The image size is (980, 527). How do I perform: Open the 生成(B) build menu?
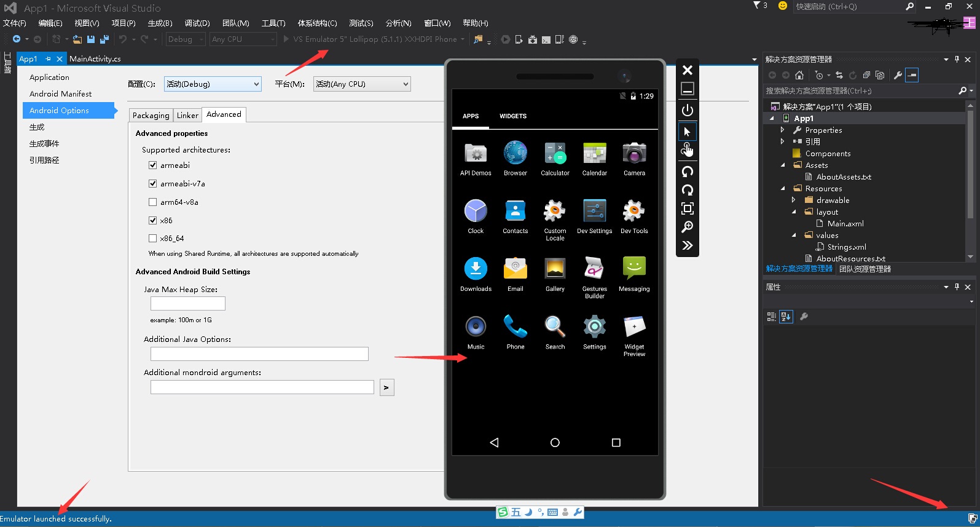(160, 23)
